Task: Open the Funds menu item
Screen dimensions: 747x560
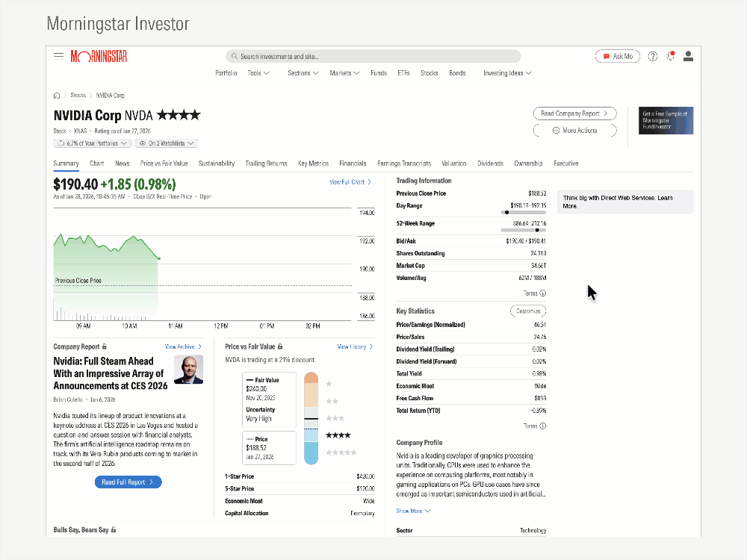Action: (379, 73)
